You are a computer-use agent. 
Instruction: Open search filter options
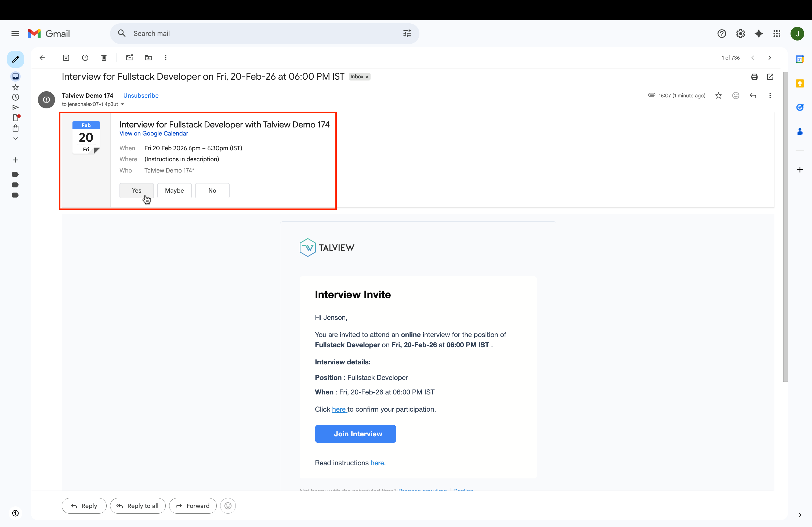407,33
